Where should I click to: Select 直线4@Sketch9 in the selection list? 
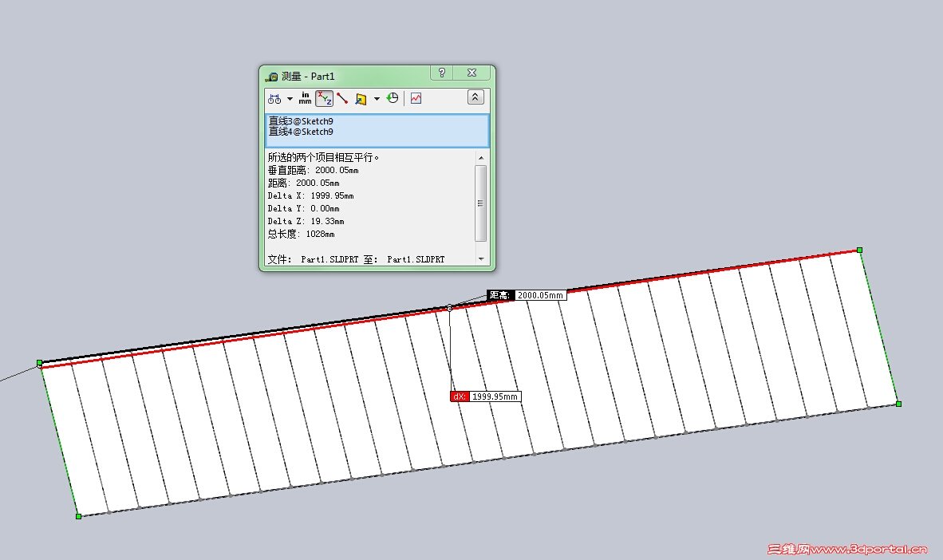[301, 132]
